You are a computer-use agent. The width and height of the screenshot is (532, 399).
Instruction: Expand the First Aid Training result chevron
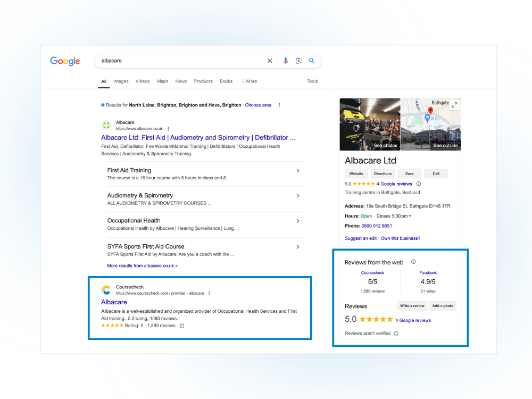point(298,171)
